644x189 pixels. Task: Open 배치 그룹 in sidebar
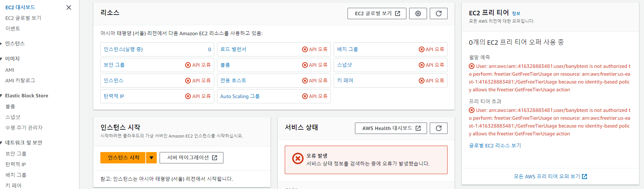[x=16, y=175]
